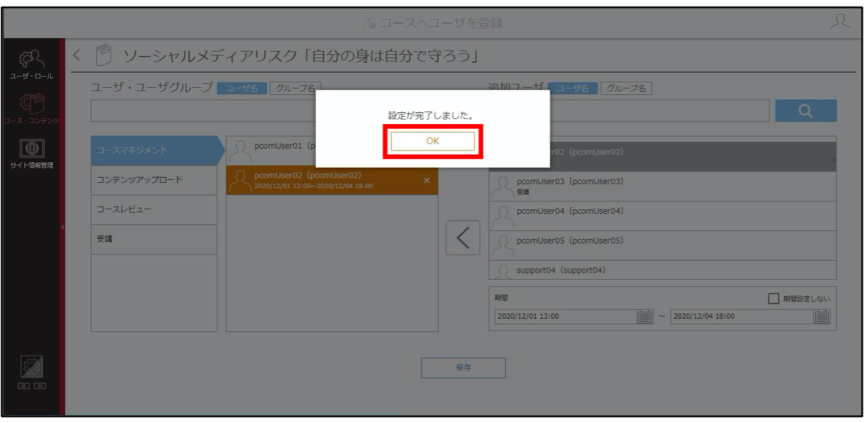This screenshot has width=868, height=423.
Task: Switch left filter to ユーザ名
Action: pos(242,88)
